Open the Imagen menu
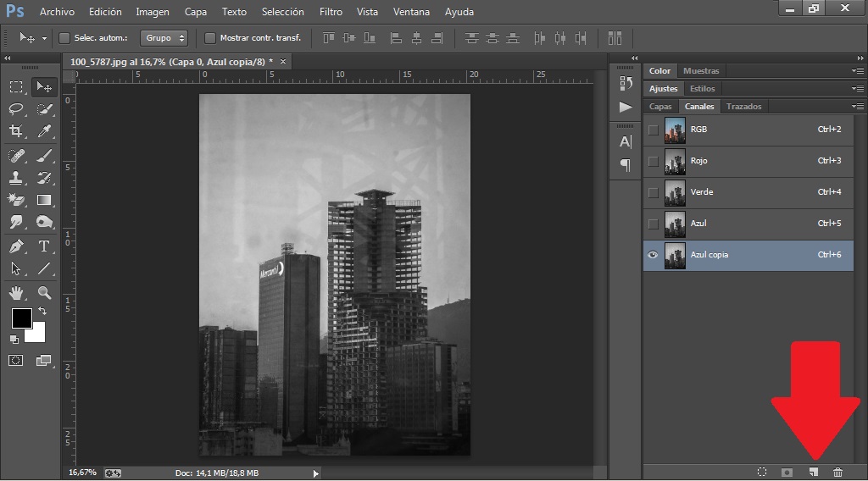The height and width of the screenshot is (481, 868). tap(153, 12)
